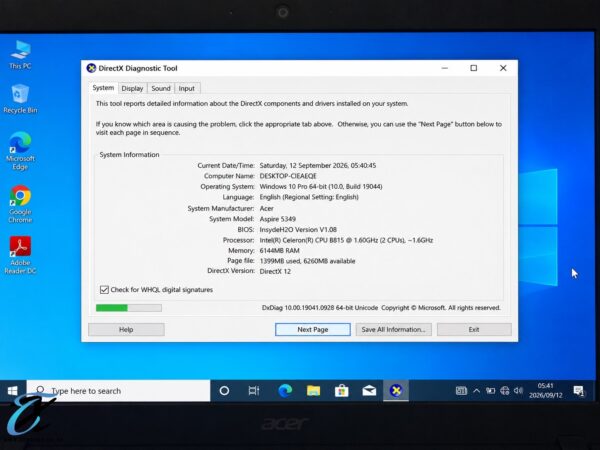This screenshot has height=450, width=600.
Task: Open Microsoft Store from the taskbar
Action: 341,391
